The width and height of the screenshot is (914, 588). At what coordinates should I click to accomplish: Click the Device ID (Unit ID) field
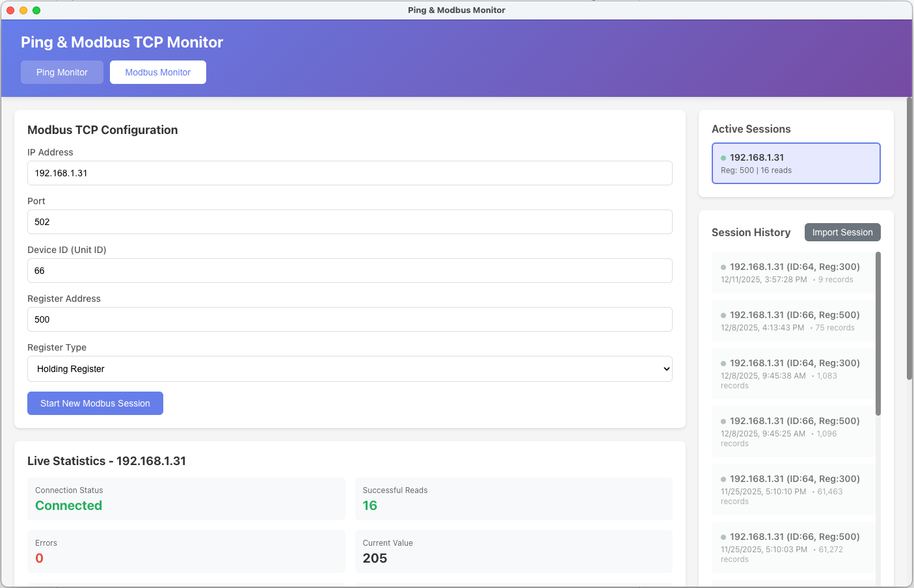point(350,271)
